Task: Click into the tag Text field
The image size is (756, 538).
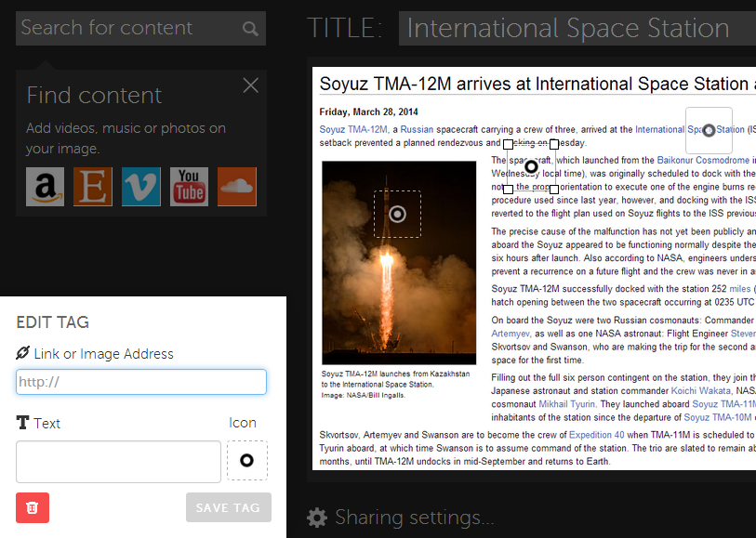Action: (118, 461)
